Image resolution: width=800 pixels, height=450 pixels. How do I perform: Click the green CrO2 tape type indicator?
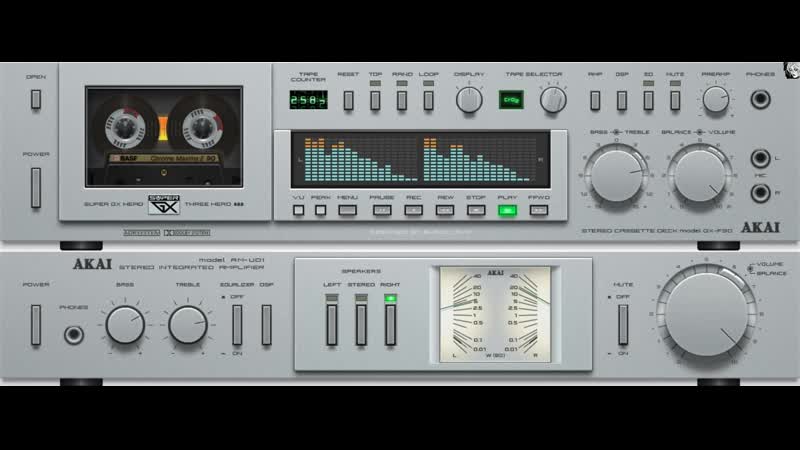511,99
